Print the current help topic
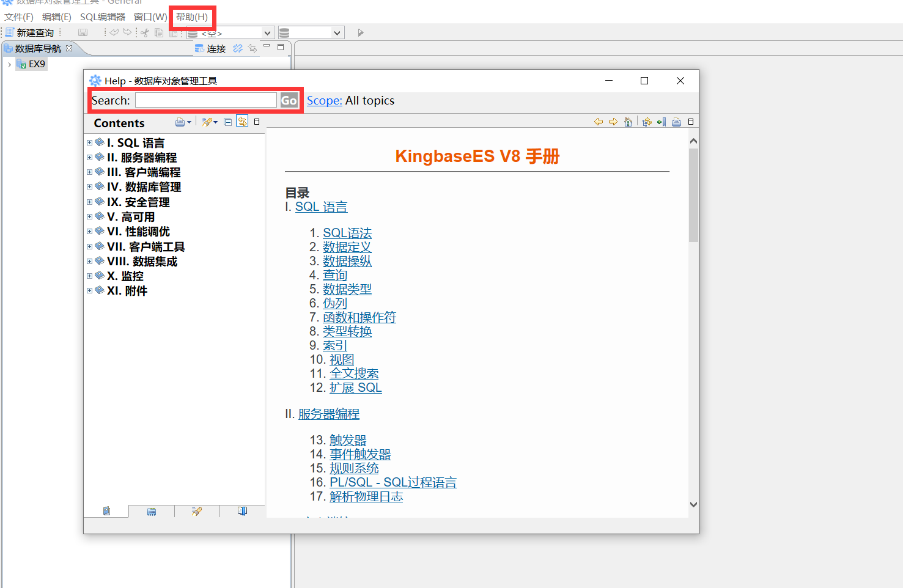 coord(676,122)
